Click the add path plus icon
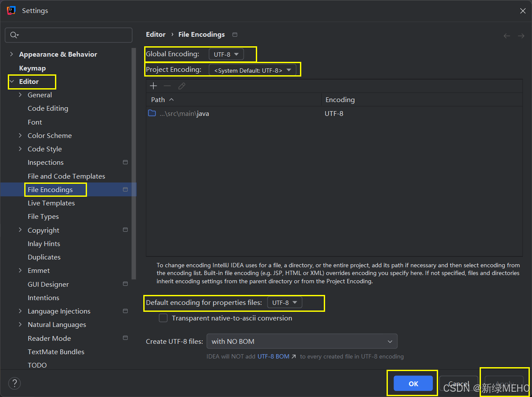Screen dimensions: 532x397 click(153, 86)
